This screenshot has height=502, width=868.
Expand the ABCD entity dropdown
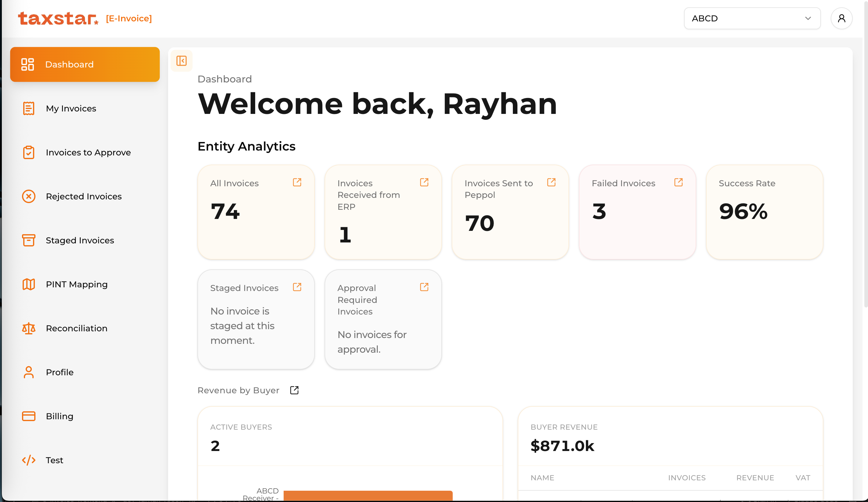(x=752, y=18)
